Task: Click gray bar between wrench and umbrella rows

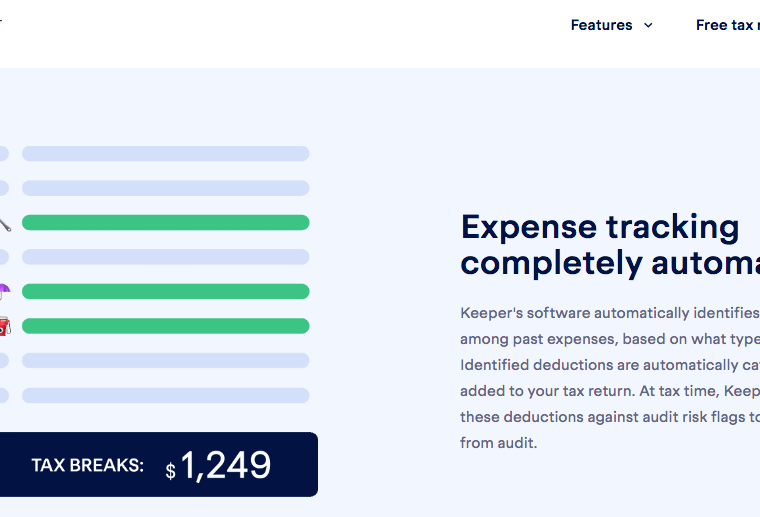Action: click(x=166, y=257)
